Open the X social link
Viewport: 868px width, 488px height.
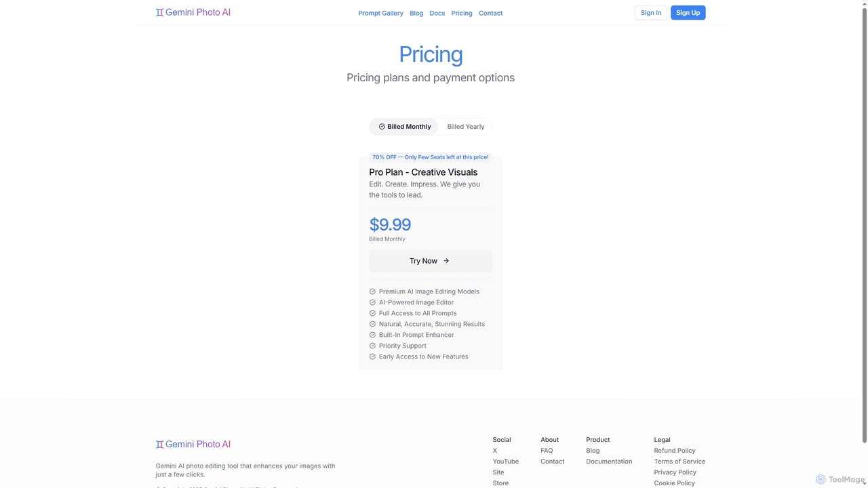coord(495,451)
